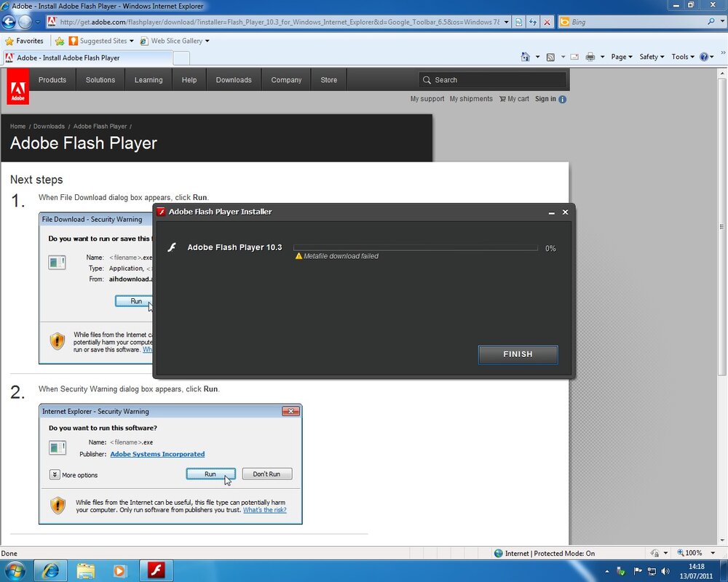The width and height of the screenshot is (728, 582).
Task: Open a new blank tab
Action: coord(181,58)
